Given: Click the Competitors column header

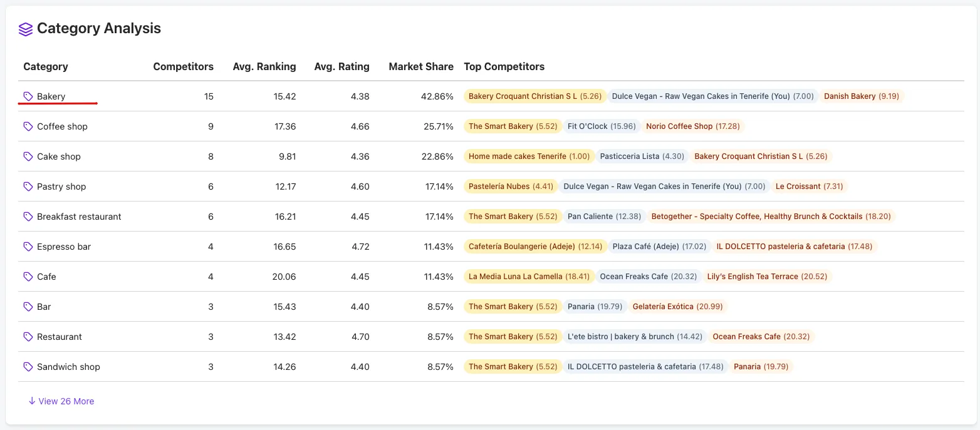Looking at the screenshot, I should [183, 66].
